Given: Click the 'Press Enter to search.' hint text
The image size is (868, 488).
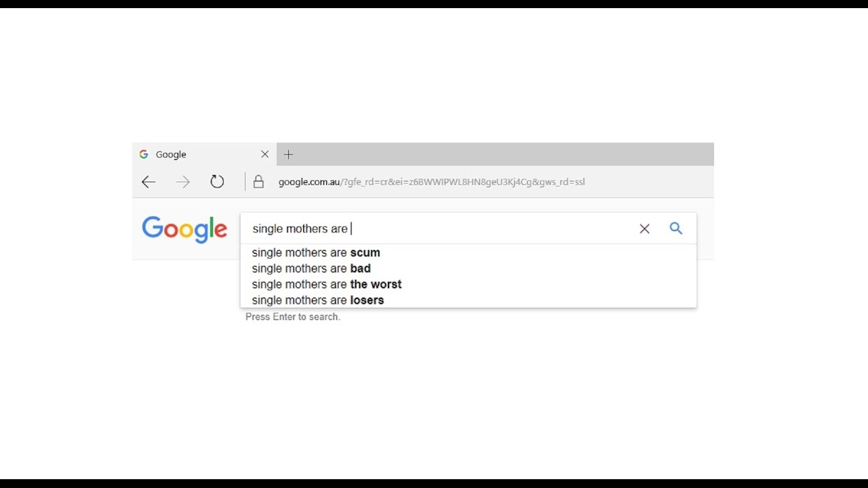Looking at the screenshot, I should (x=293, y=317).
